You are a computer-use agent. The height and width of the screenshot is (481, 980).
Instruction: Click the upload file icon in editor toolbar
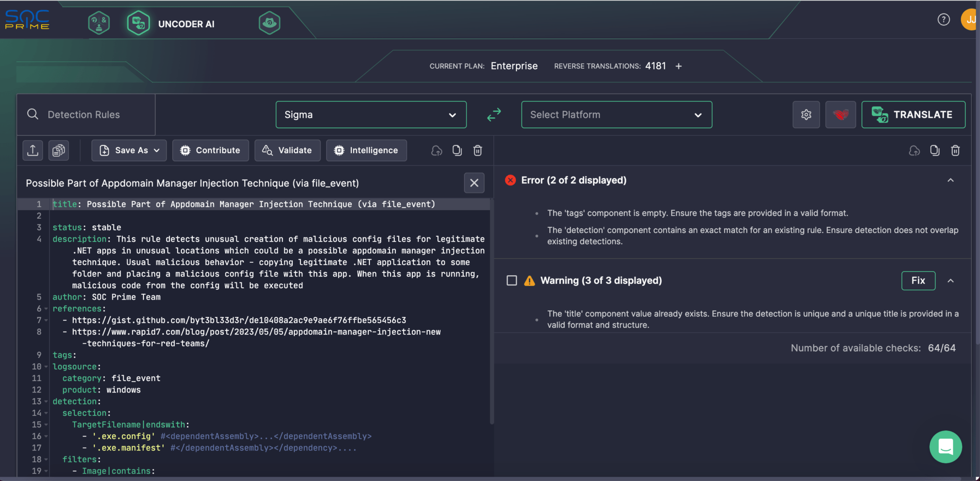33,150
